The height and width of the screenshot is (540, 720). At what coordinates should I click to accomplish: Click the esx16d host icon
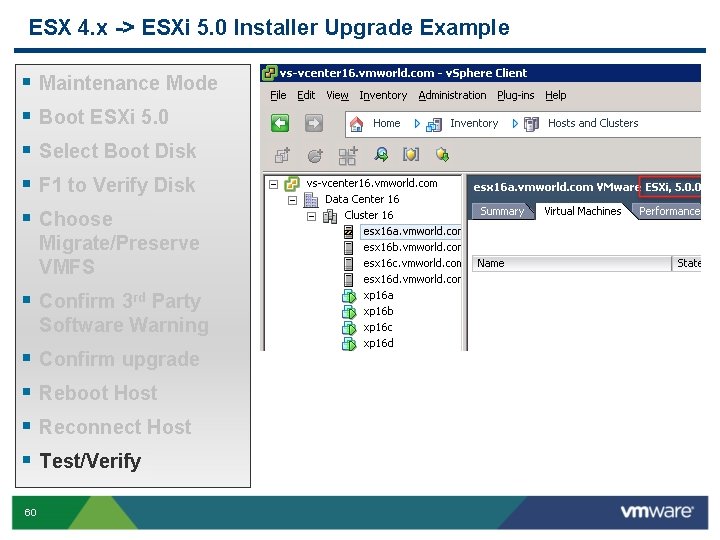pos(349,280)
